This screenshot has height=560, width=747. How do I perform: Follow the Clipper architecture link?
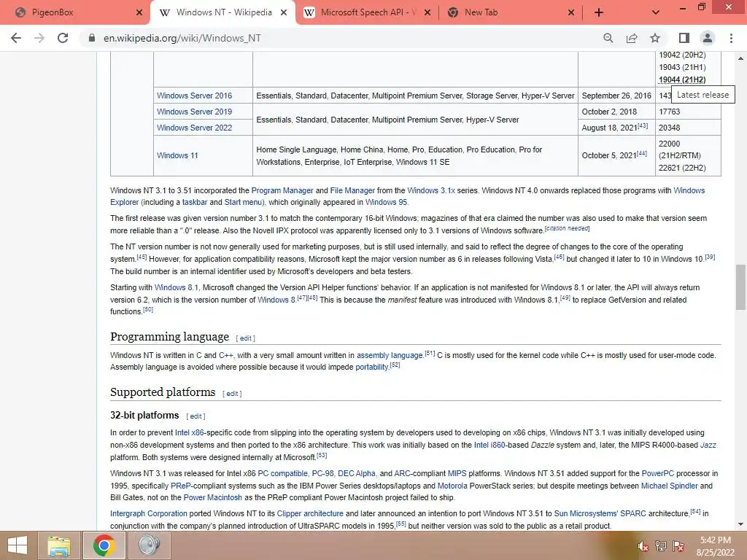point(310,514)
